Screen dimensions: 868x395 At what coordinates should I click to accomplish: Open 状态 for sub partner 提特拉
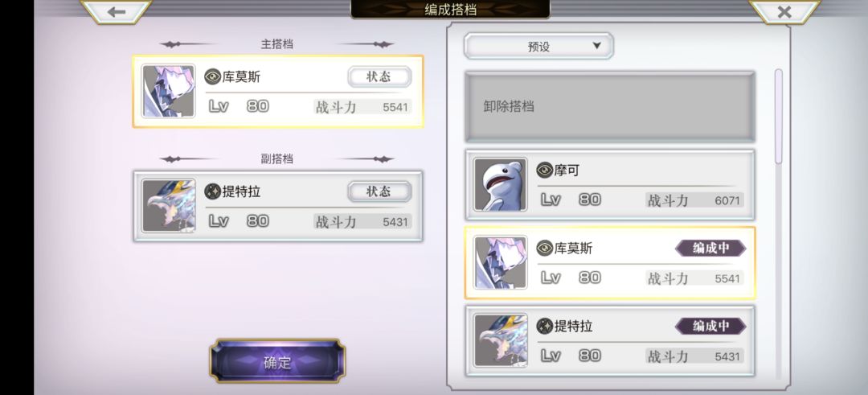click(x=379, y=191)
